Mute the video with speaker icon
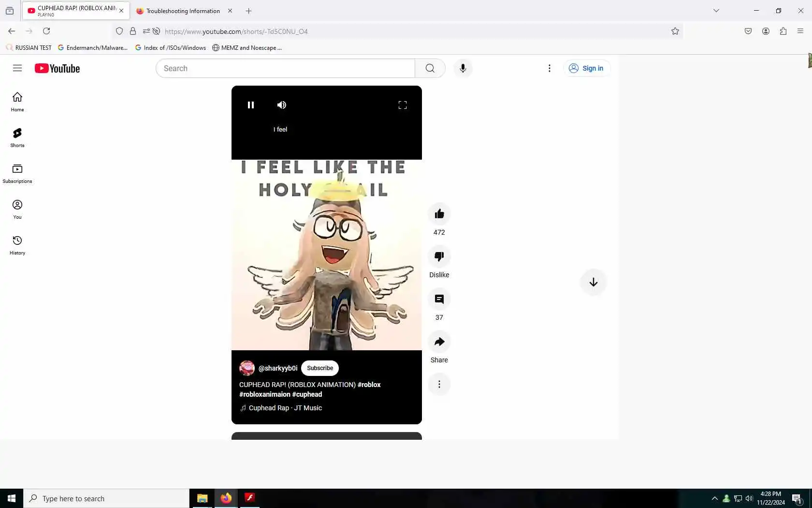The height and width of the screenshot is (508, 812). click(x=282, y=105)
